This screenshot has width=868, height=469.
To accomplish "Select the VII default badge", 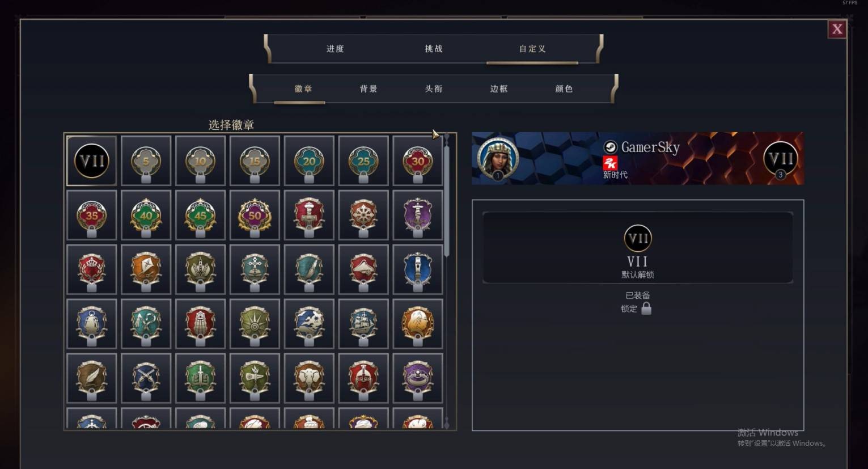I will point(91,160).
